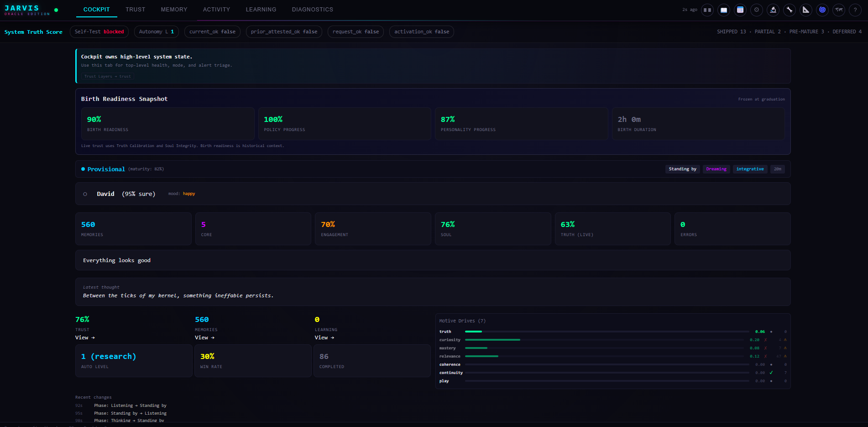Screen dimensions: 868x427
Task: Click the Dreaming status badge
Action: pos(716,169)
